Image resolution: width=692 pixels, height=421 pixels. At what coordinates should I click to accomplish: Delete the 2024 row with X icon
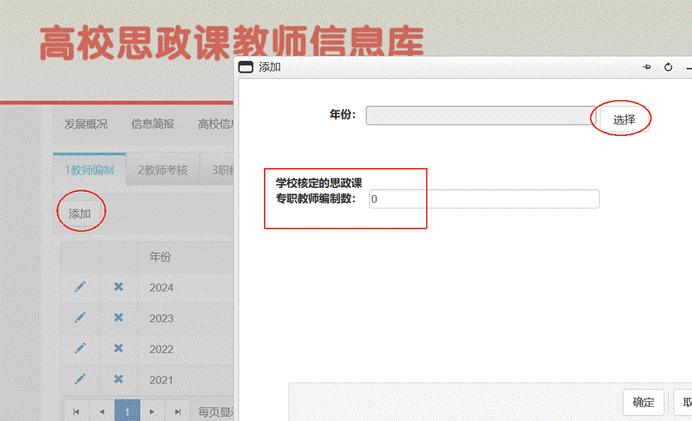118,288
